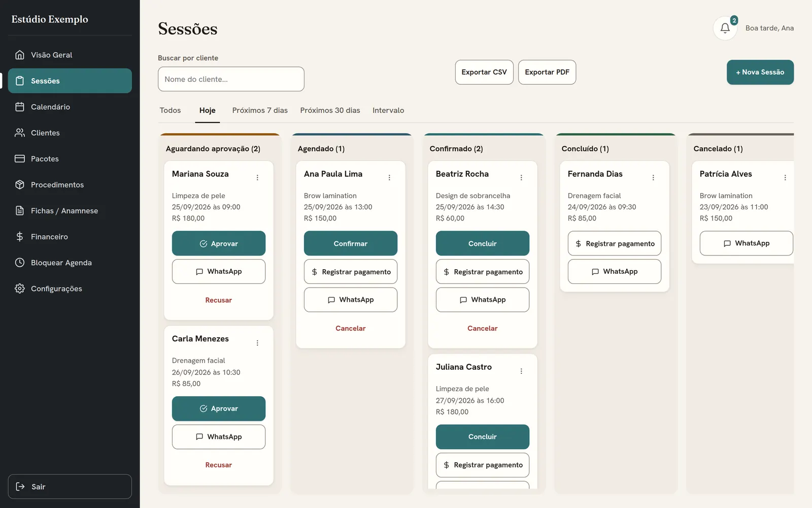Viewport: 812px width, 508px height.
Task: Register payment for Ana Paula Lima
Action: pos(351,272)
